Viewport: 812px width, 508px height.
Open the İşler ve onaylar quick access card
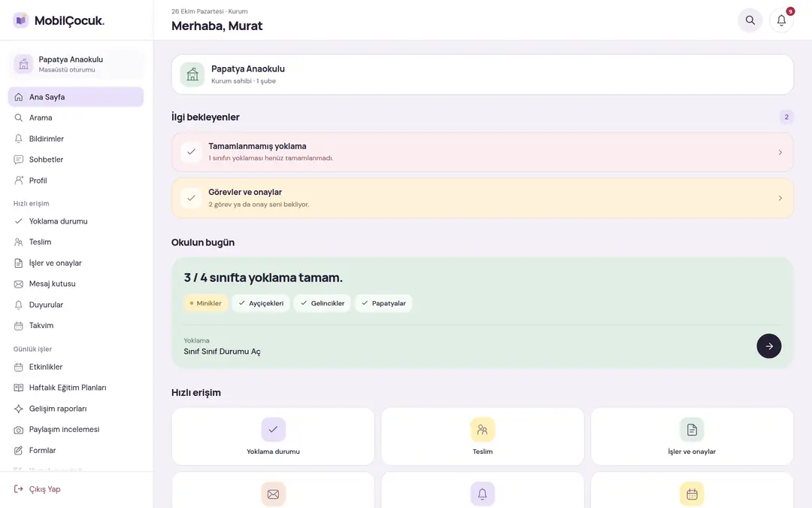pyautogui.click(x=692, y=437)
